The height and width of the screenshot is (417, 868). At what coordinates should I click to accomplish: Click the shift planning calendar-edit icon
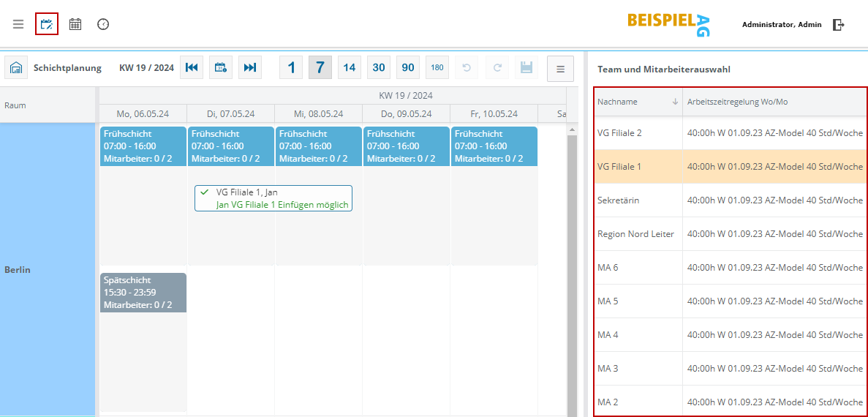47,24
